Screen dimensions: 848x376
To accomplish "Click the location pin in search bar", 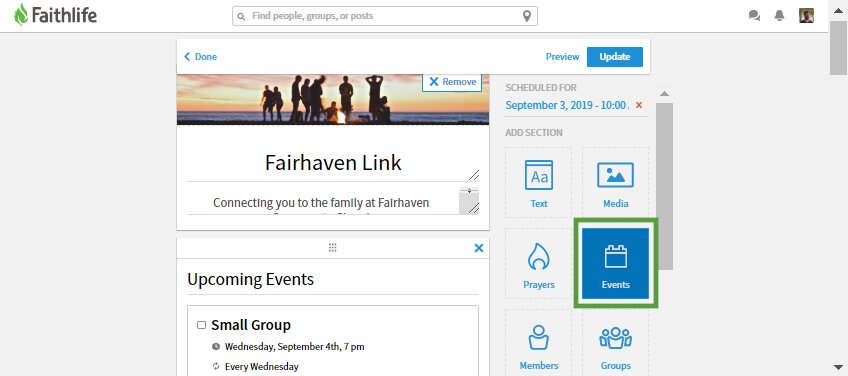I will (x=527, y=16).
